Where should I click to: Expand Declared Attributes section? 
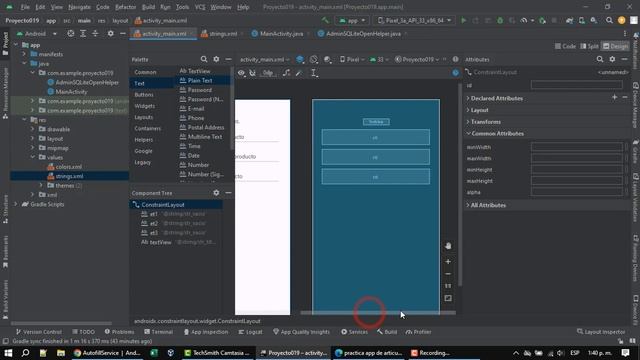(468, 98)
